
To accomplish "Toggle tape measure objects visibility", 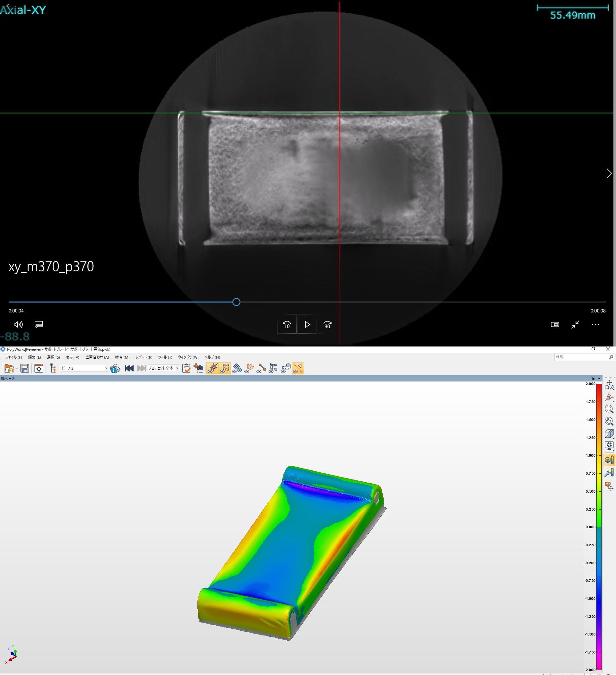I will click(286, 369).
